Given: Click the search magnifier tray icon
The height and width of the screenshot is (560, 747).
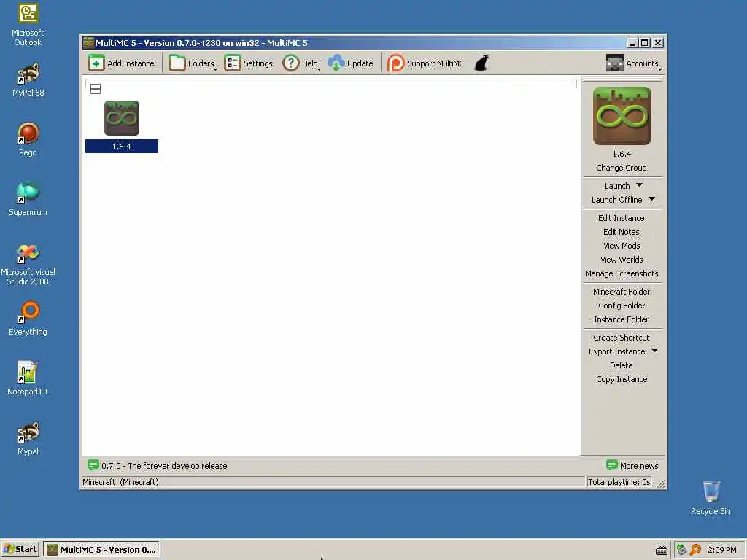Looking at the screenshot, I should 695,550.
